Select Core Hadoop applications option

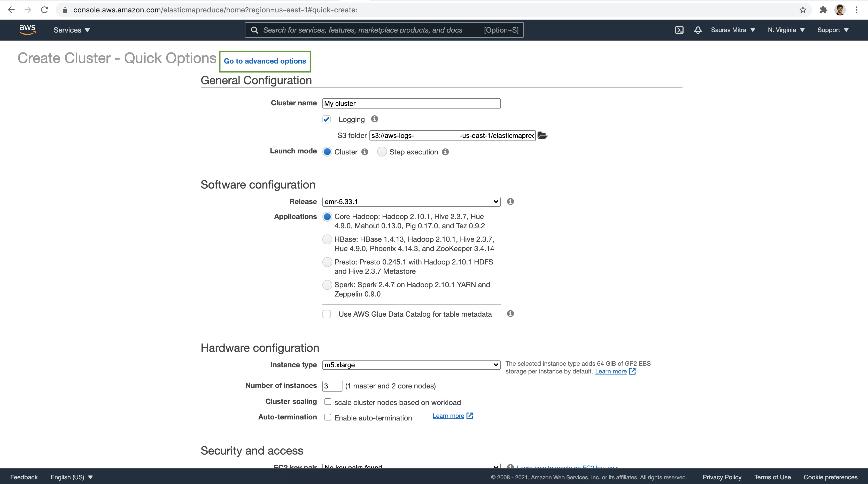click(327, 217)
